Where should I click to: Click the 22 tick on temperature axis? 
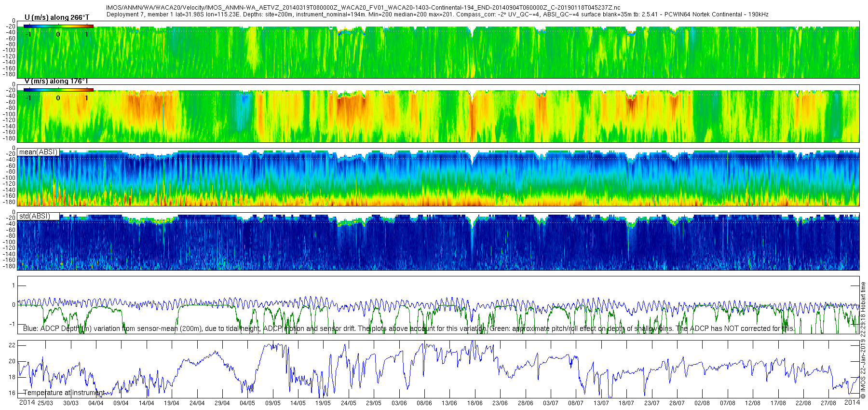point(12,345)
